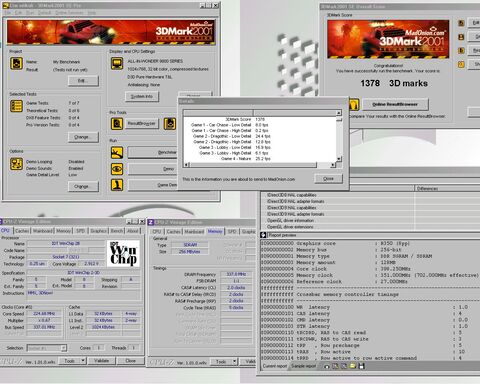The width and height of the screenshot is (480, 384).
Task: Open the Online Services menu in 3DMark2001
Action: 70,13
